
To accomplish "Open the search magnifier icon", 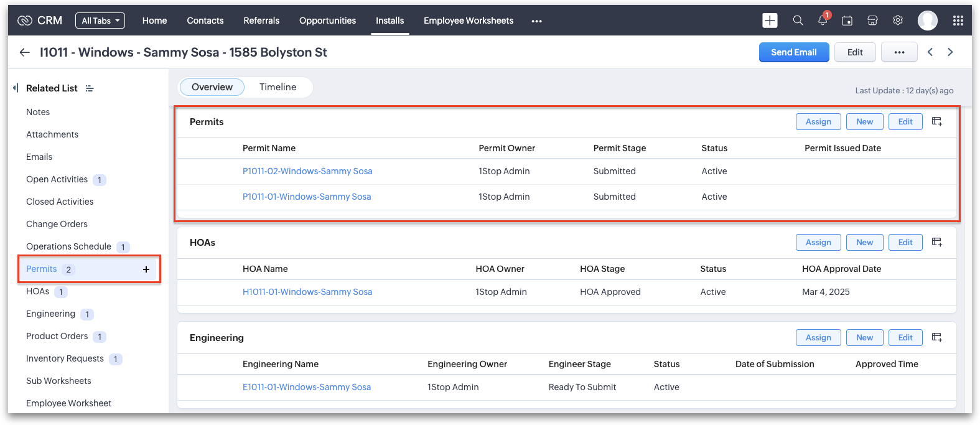I will click(798, 21).
